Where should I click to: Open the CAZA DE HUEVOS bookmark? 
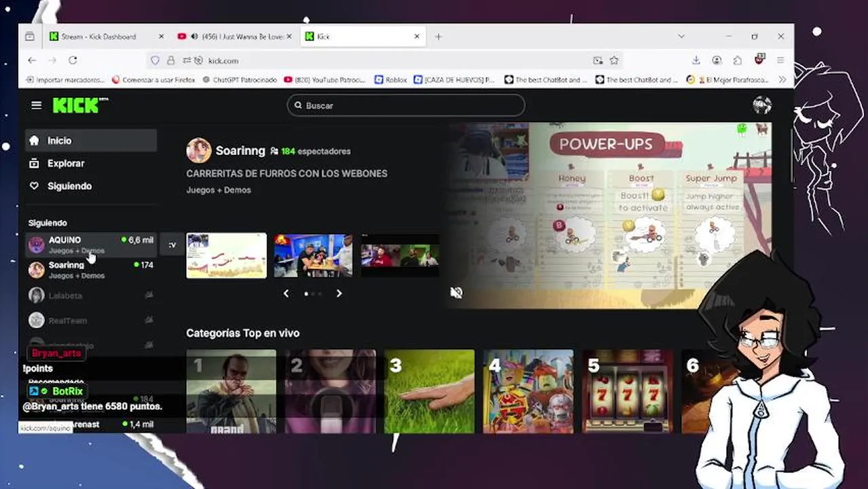click(x=454, y=79)
